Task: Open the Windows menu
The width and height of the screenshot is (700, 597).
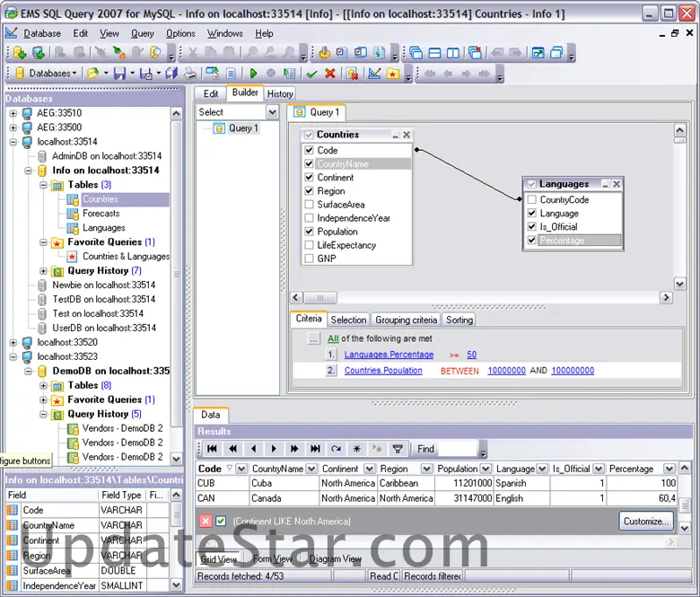Action: point(224,33)
